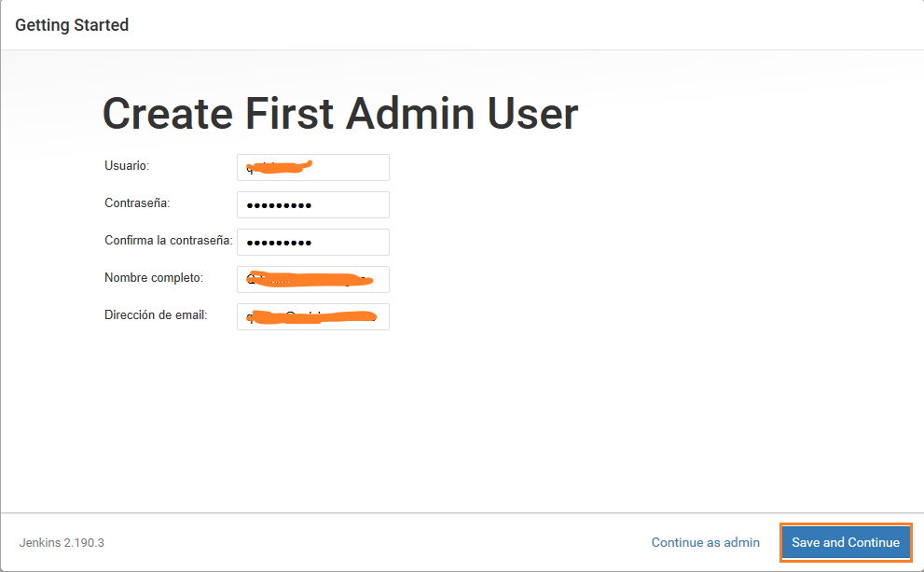Click the word 'Getting' in the header

pos(43,25)
